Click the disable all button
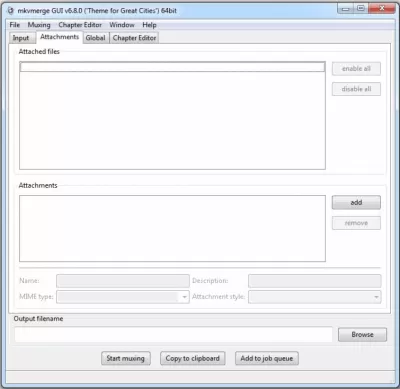 pyautogui.click(x=356, y=89)
